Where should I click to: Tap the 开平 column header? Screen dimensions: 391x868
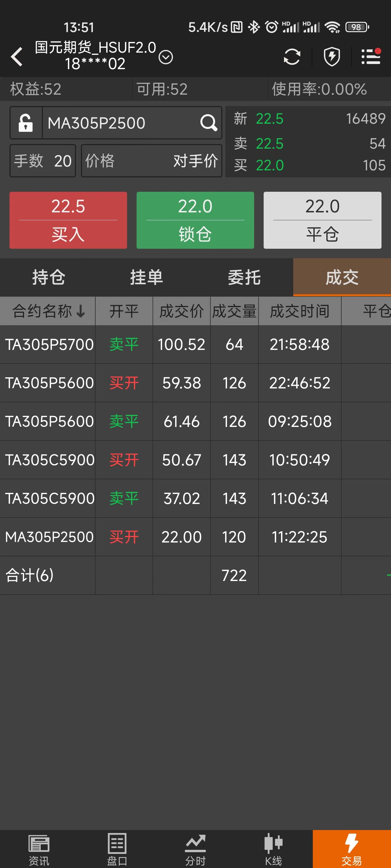click(124, 311)
